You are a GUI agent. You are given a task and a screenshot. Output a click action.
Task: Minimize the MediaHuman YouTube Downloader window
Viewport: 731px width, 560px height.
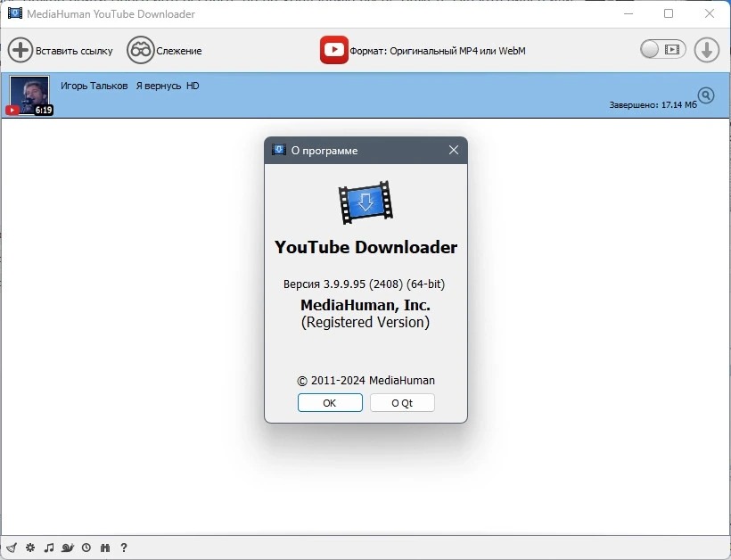point(628,13)
